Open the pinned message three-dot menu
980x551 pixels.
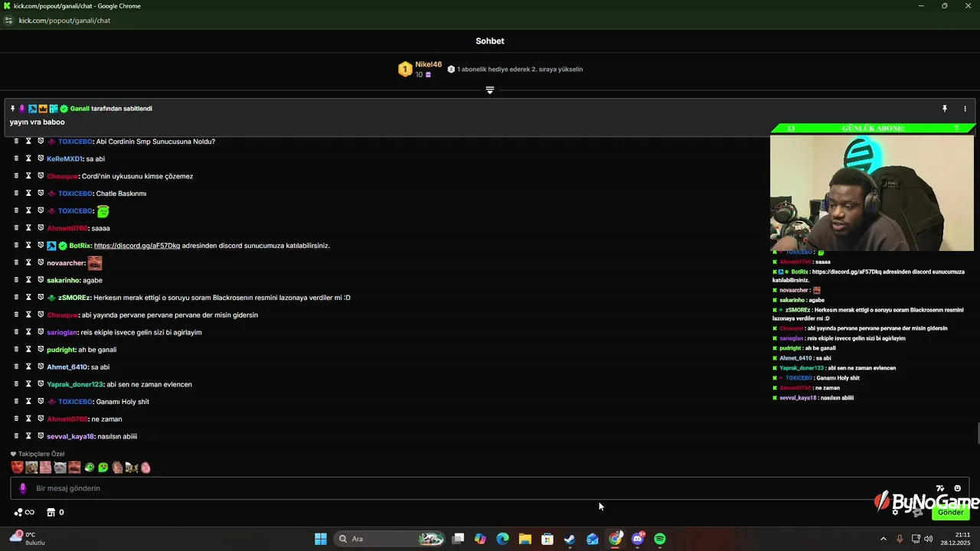pyautogui.click(x=965, y=109)
